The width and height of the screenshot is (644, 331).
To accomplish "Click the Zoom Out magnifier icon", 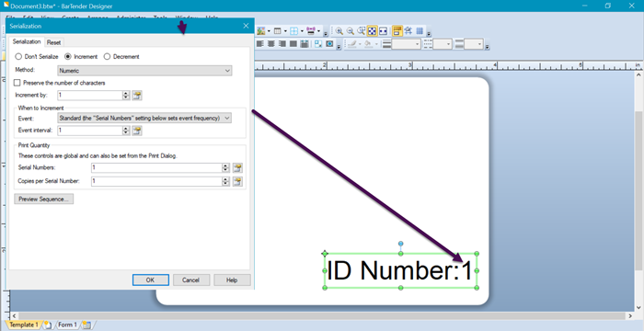I will (350, 30).
